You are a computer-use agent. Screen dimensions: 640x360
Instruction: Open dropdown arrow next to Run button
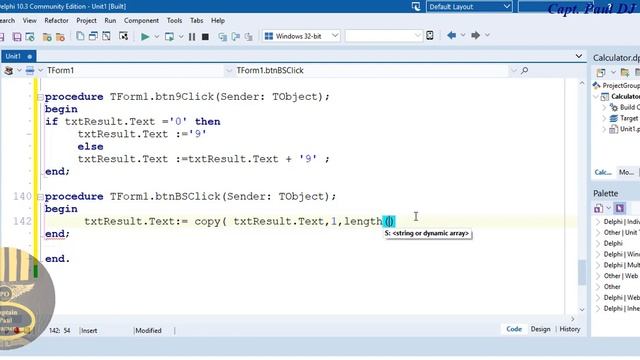tap(157, 37)
